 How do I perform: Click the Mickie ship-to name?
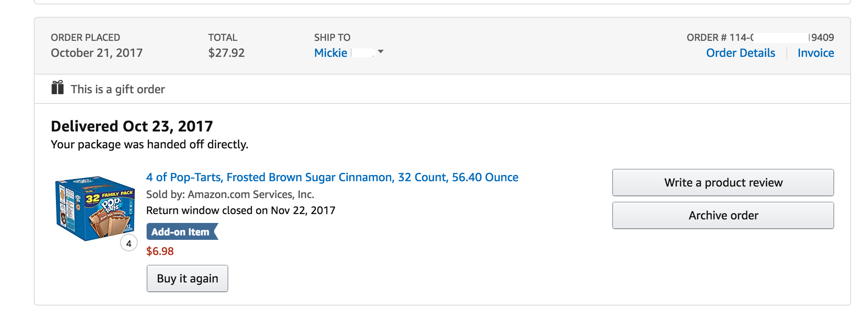(330, 53)
